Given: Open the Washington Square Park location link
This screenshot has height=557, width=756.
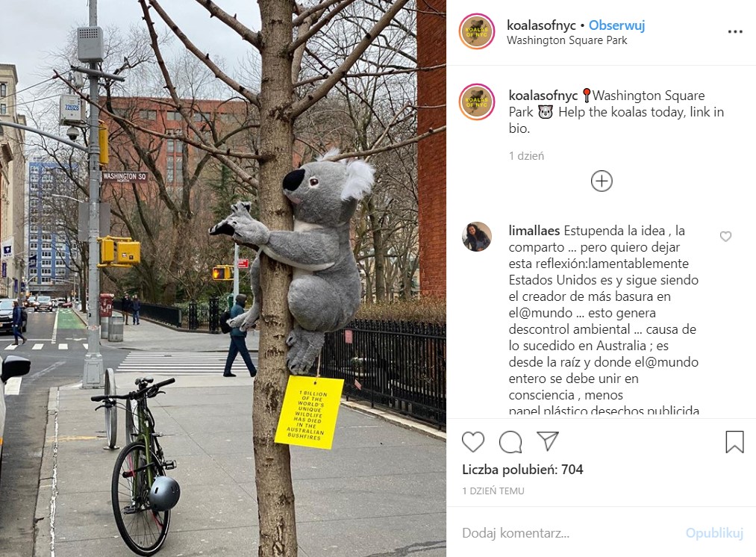Looking at the screenshot, I should [x=567, y=40].
